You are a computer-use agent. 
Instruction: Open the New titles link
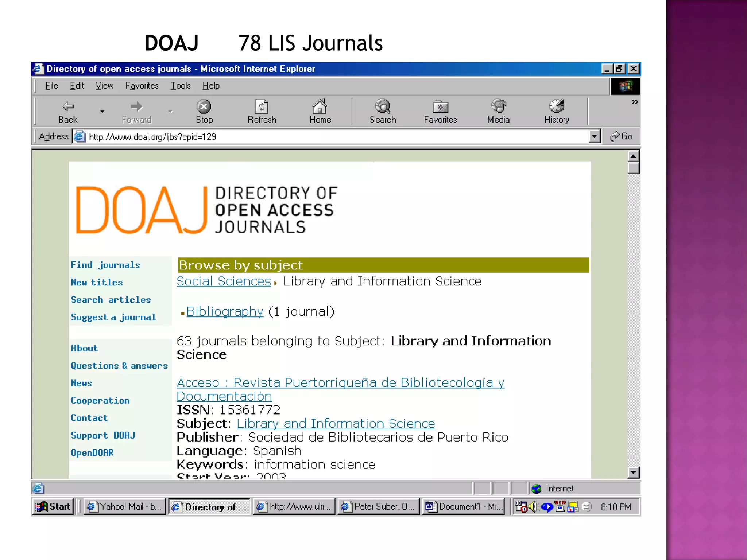[97, 283]
